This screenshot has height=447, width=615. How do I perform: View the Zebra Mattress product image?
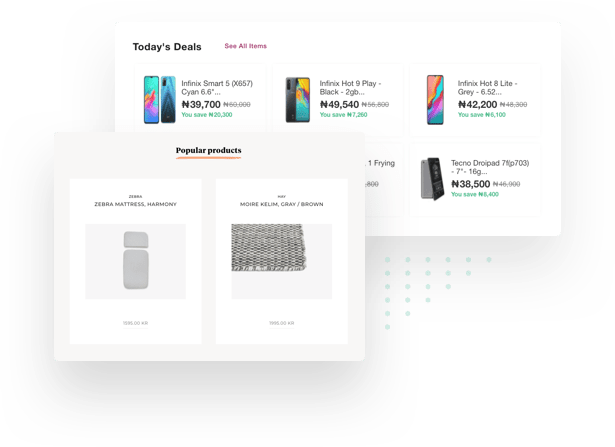pyautogui.click(x=135, y=261)
